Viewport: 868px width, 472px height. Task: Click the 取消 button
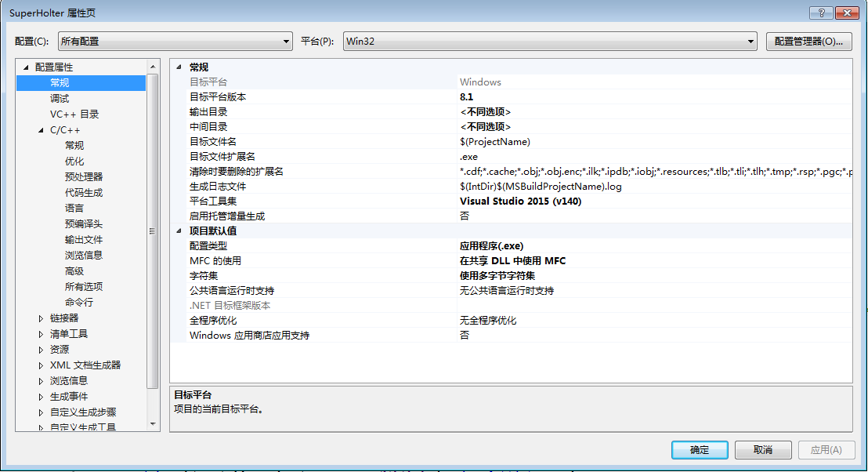tap(763, 450)
